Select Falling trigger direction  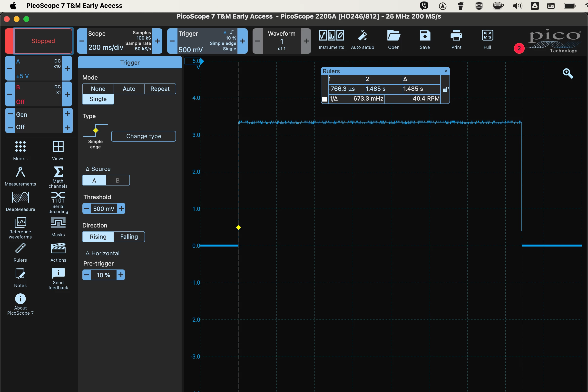tap(129, 237)
